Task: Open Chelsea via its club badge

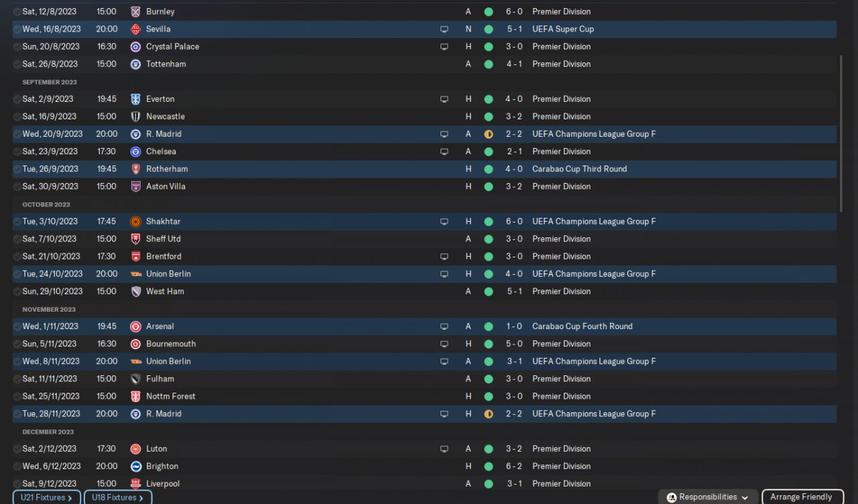Action: click(135, 151)
